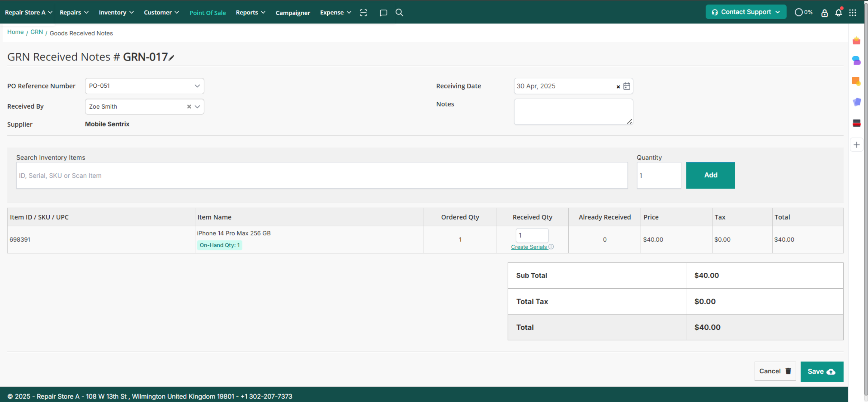
Task: Click the Quantity input field
Action: point(659,175)
